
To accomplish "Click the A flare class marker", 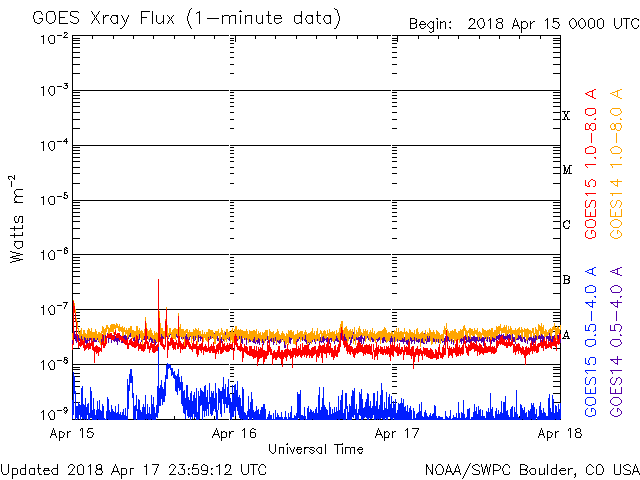I will [566, 335].
